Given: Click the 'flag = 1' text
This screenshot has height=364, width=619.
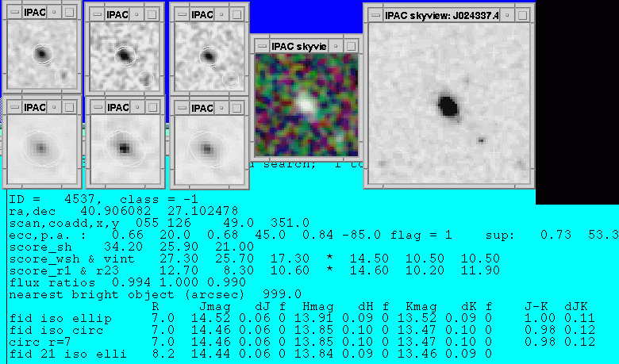Looking at the screenshot, I should tap(421, 235).
